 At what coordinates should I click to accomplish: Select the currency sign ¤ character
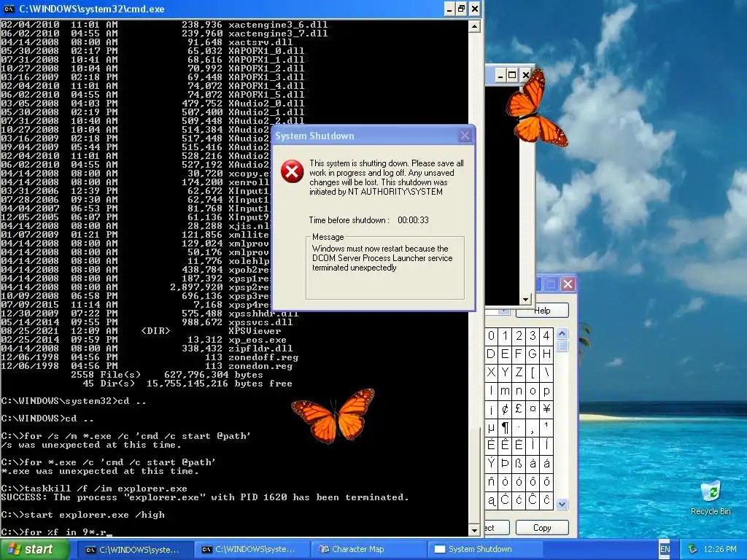point(533,408)
